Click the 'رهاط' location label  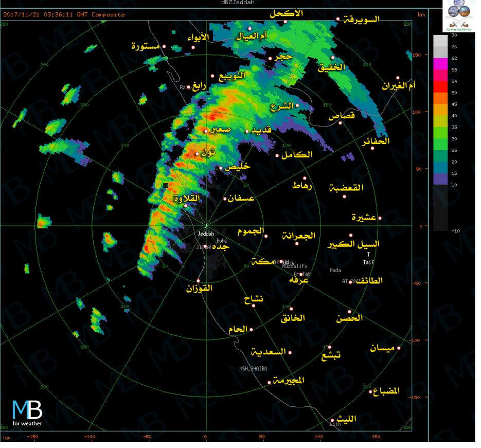302,186
